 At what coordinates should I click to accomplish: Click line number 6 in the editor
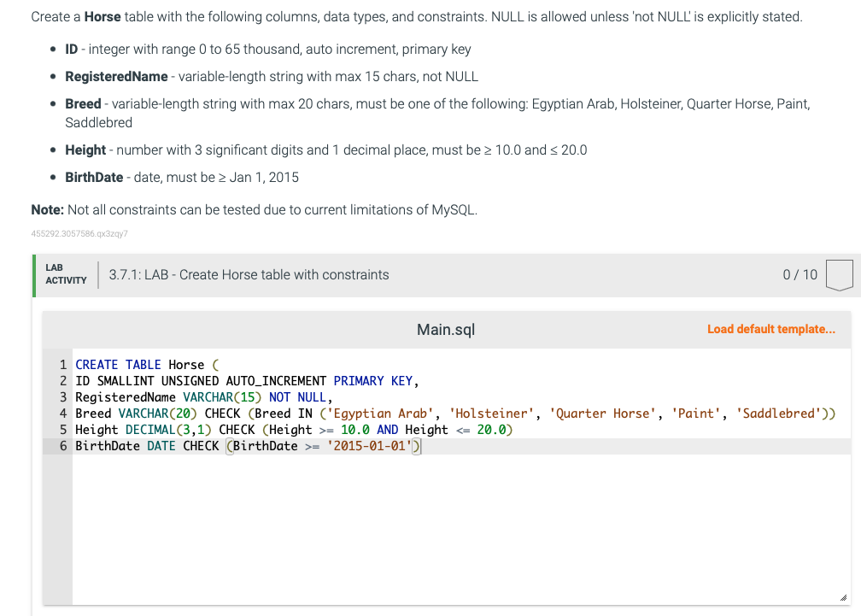pos(62,446)
